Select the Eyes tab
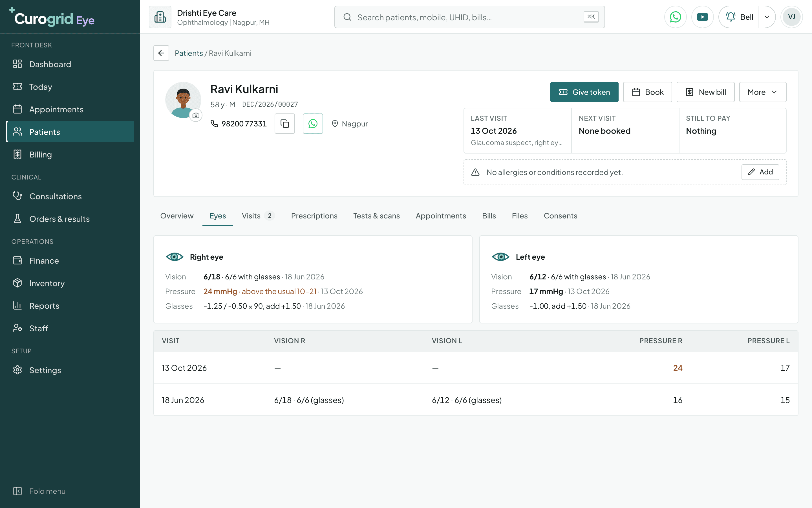Image resolution: width=812 pixels, height=508 pixels. (x=217, y=216)
